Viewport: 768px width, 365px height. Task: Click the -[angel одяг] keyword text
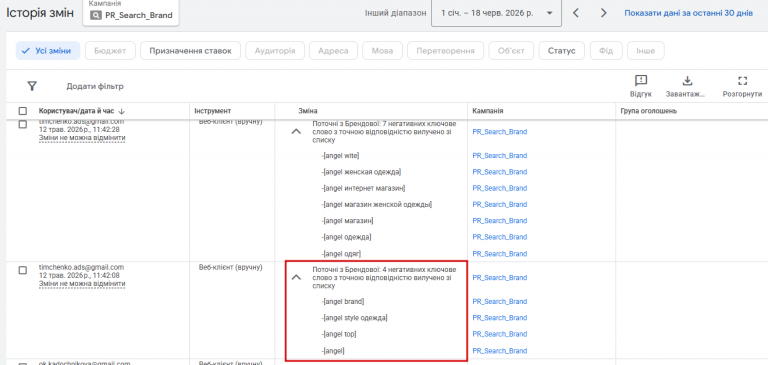tap(341, 254)
